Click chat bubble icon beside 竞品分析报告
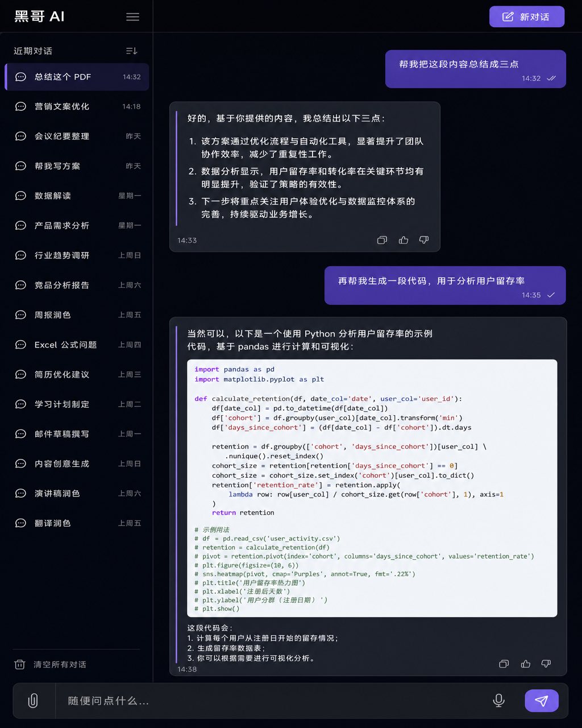The height and width of the screenshot is (728, 582). (x=20, y=285)
